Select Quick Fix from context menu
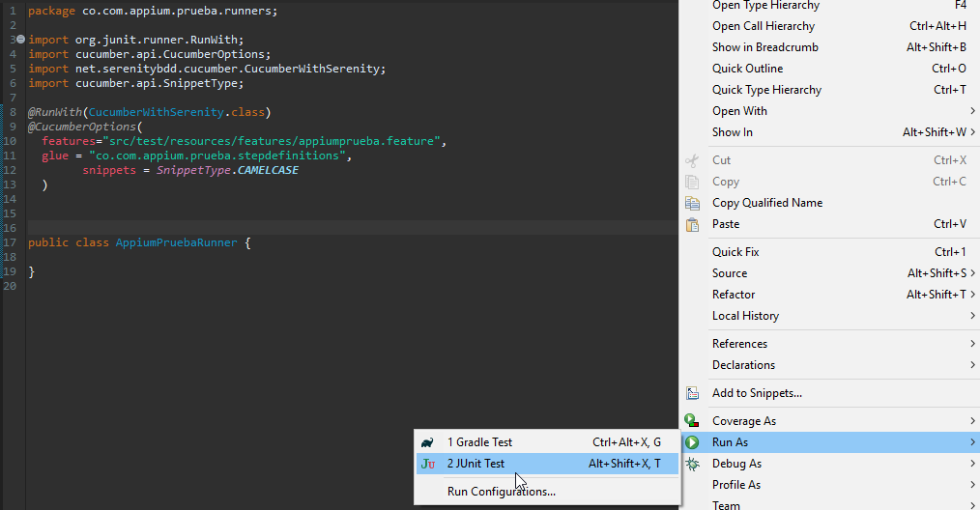The width and height of the screenshot is (980, 510). click(735, 252)
